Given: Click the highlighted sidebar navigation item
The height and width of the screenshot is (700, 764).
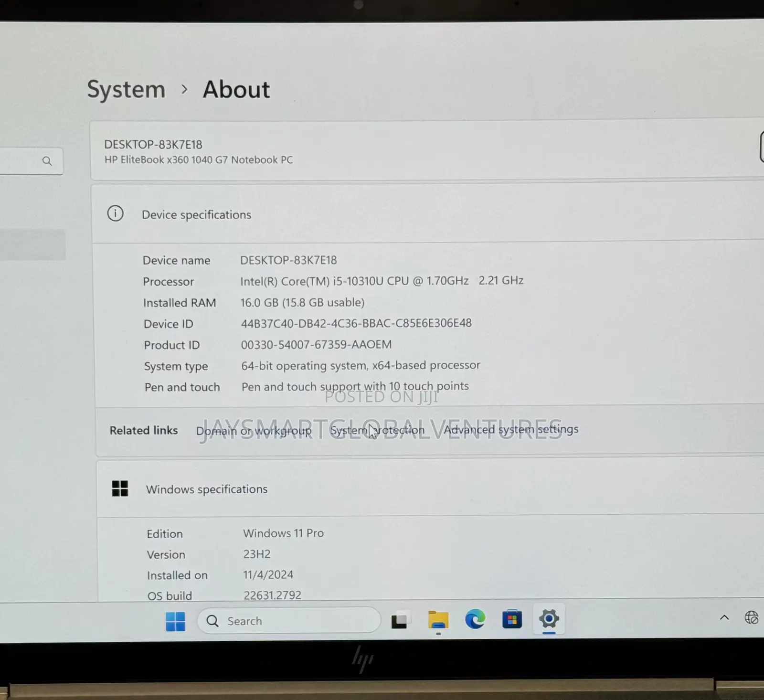Looking at the screenshot, I should (32, 244).
